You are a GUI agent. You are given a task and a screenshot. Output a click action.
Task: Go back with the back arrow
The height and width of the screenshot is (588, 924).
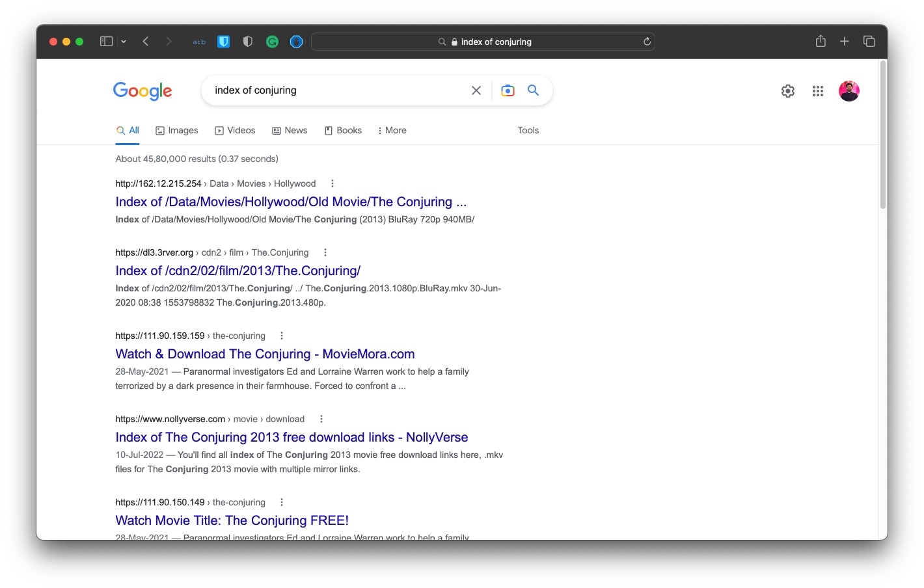(146, 42)
